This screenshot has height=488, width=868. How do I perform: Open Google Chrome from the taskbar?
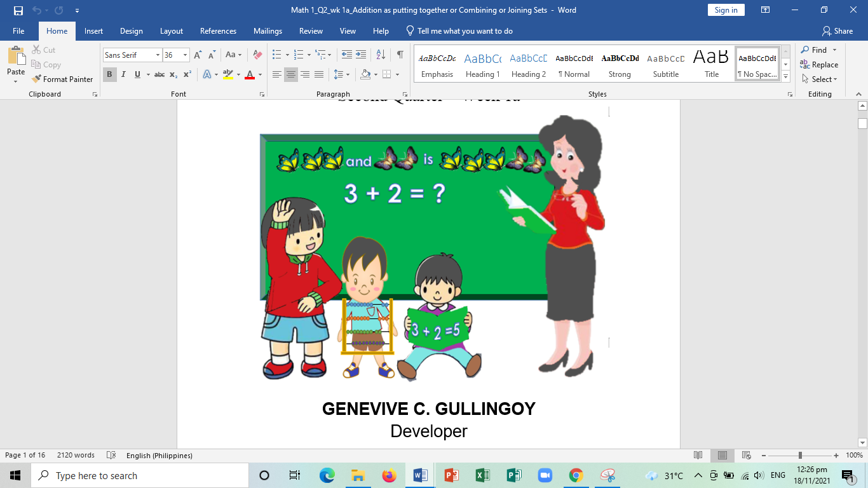(576, 475)
